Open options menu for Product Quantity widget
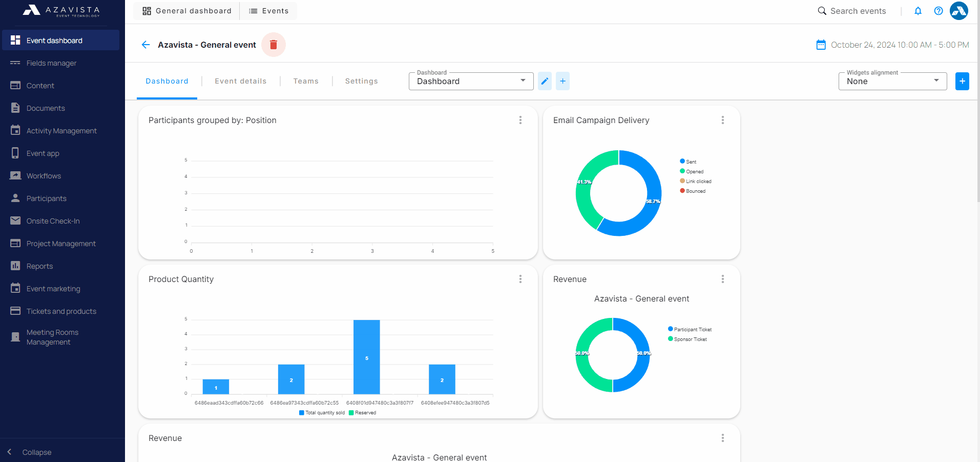Image resolution: width=980 pixels, height=462 pixels. pos(520,279)
